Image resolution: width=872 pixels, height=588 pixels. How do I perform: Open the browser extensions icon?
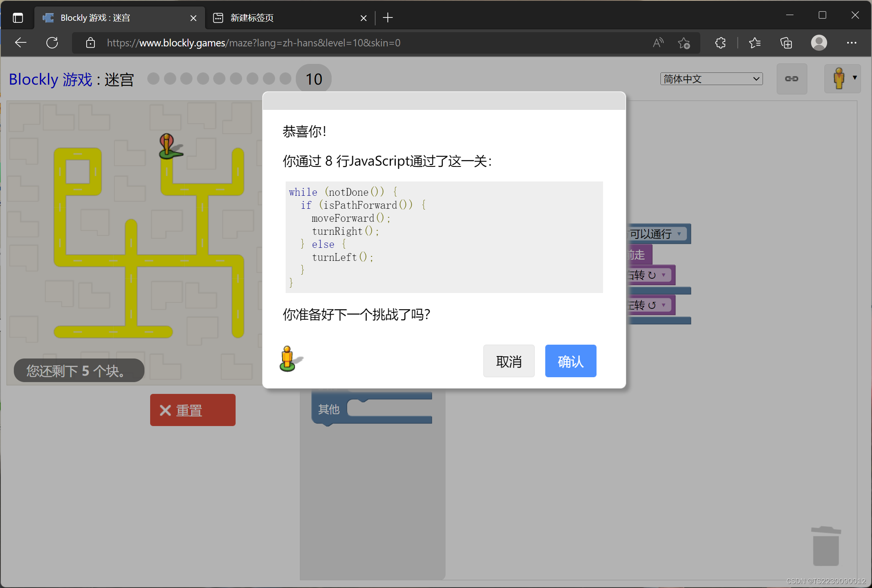720,43
